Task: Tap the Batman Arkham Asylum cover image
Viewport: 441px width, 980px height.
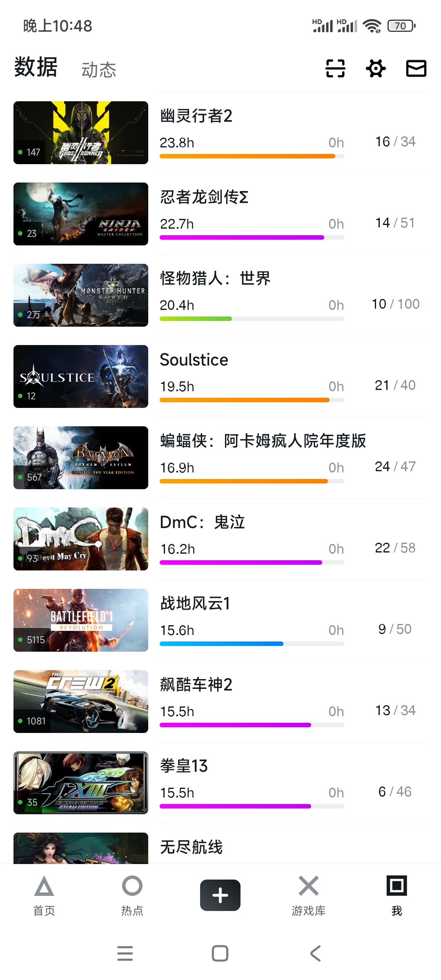Action: pos(81,458)
